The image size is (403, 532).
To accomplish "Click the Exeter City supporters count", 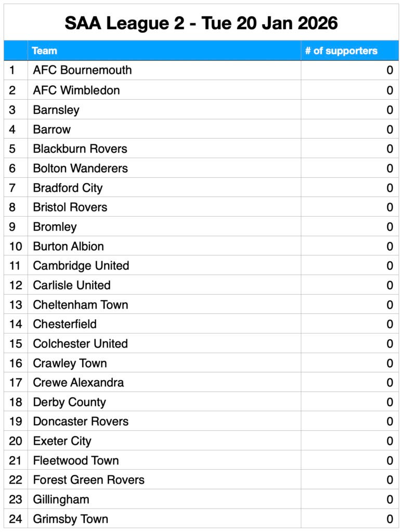I will point(389,441).
